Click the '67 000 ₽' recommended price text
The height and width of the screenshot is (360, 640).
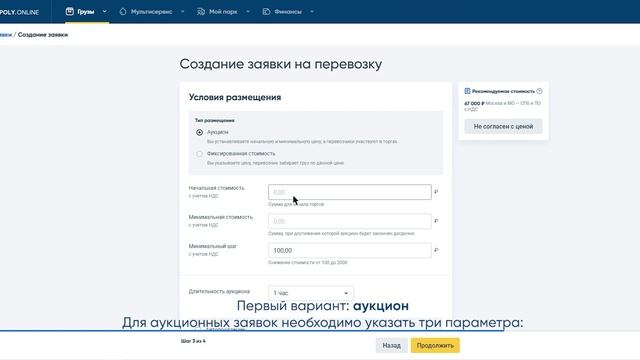[474, 104]
